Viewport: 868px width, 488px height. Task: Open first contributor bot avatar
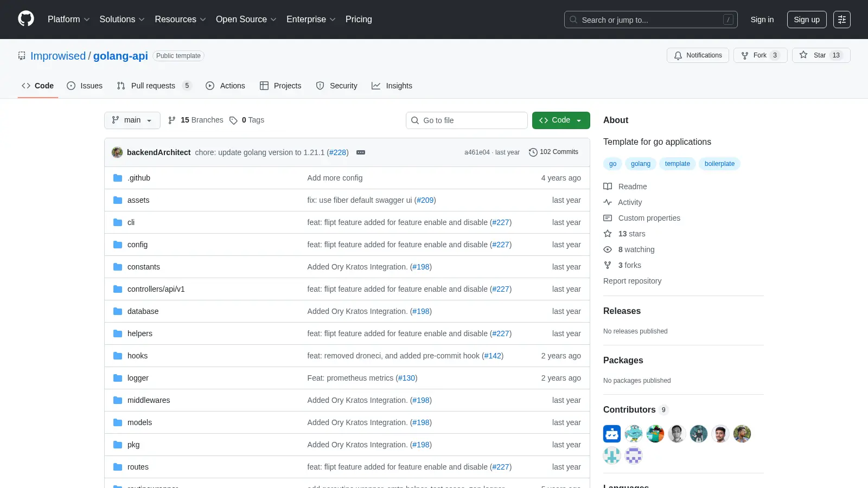point(612,434)
